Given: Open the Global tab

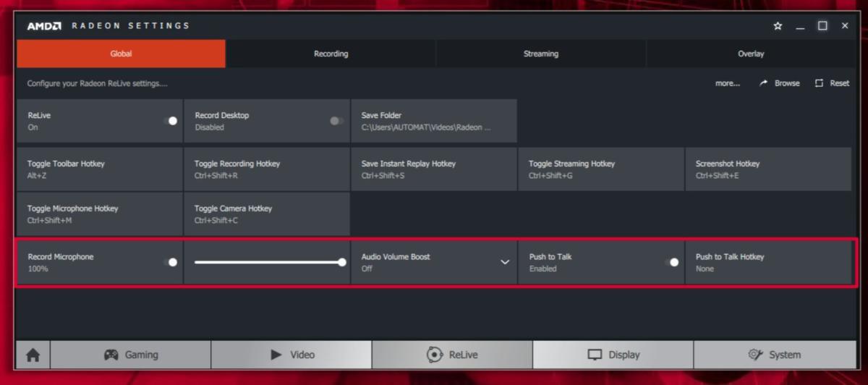Looking at the screenshot, I should tap(121, 54).
